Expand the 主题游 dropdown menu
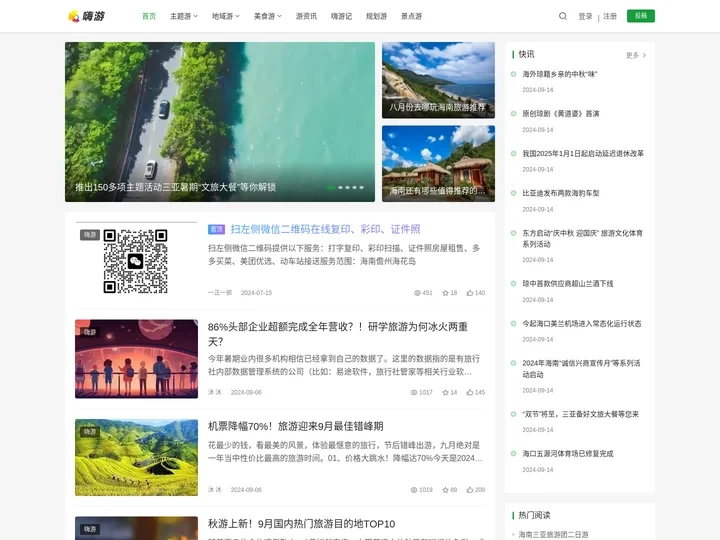The image size is (720, 540). point(184,16)
